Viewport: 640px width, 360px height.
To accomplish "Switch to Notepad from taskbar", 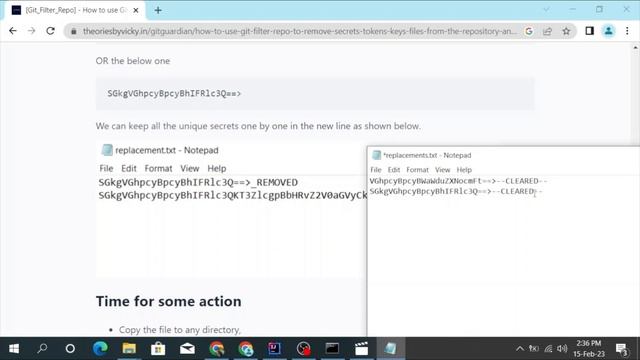I will click(x=390, y=349).
